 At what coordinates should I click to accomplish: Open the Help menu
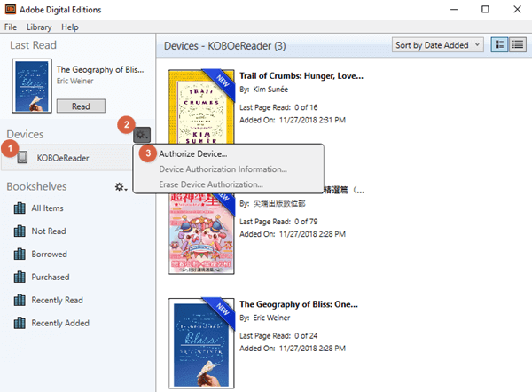(x=70, y=27)
